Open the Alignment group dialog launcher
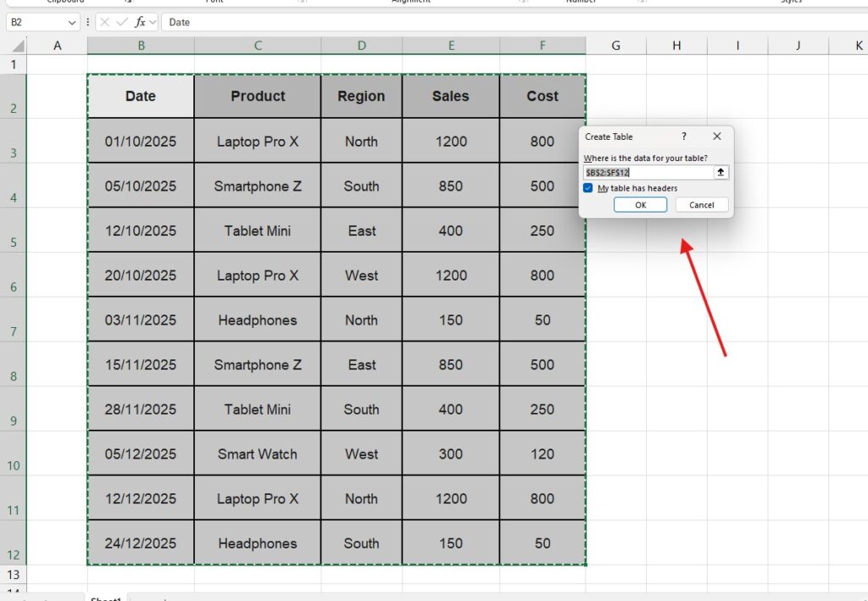 point(523,2)
